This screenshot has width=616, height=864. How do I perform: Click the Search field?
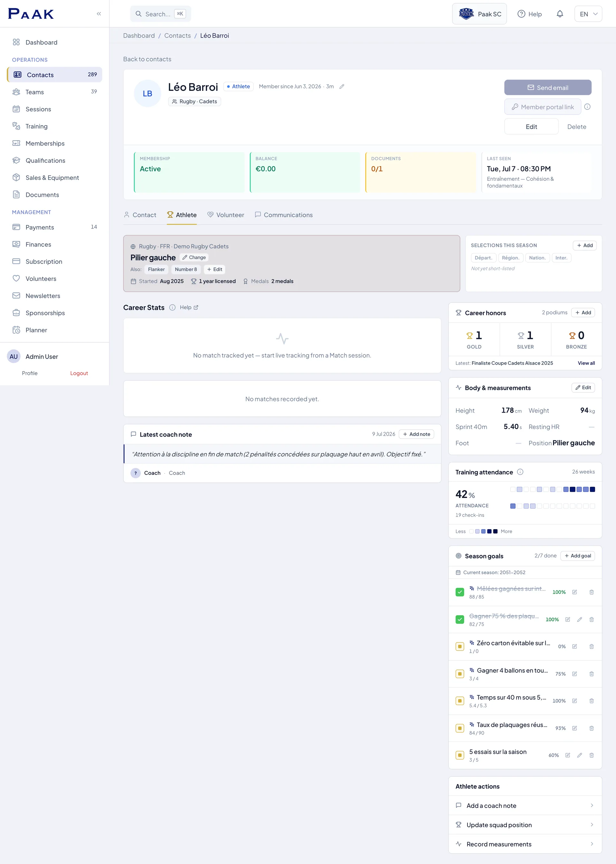click(x=160, y=14)
